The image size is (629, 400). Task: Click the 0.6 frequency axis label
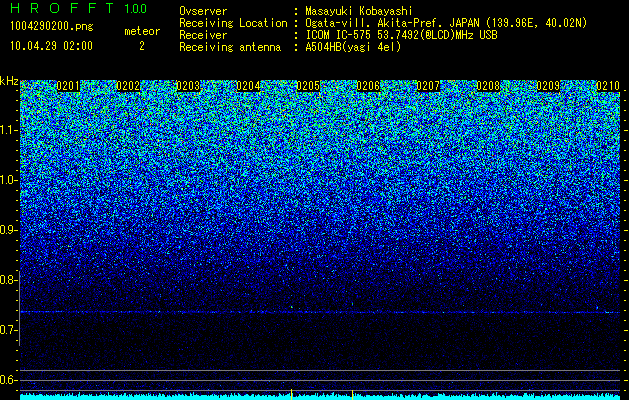tap(8, 380)
